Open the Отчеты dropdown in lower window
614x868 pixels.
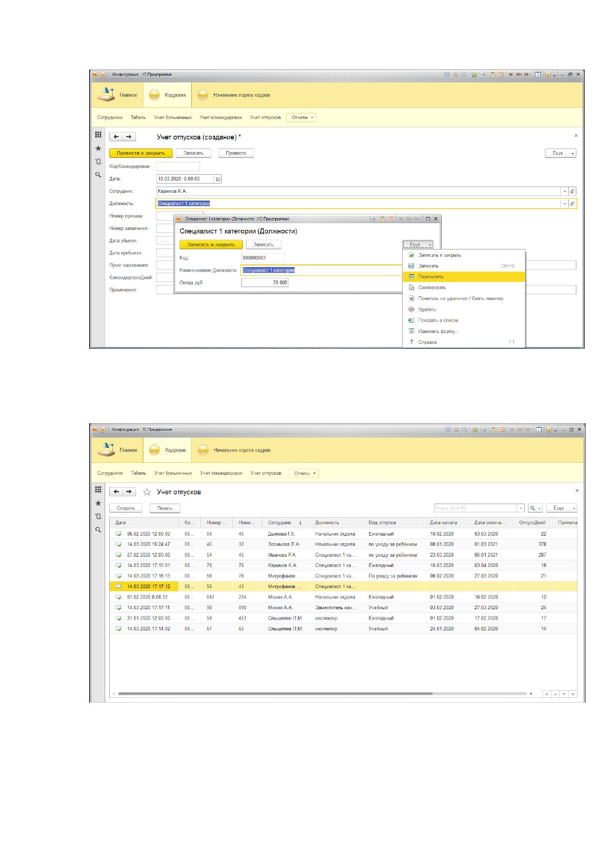point(304,473)
